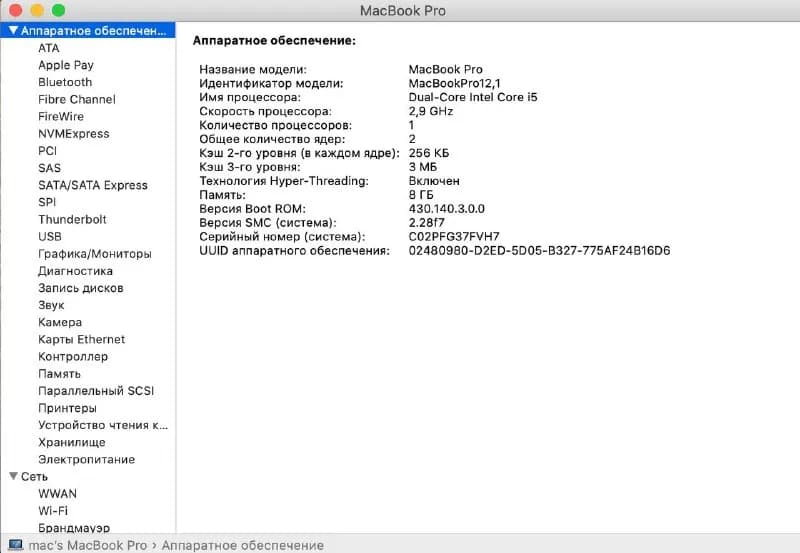This screenshot has height=553, width=800.
Task: Click the Hyper-Threading Включен value
Action: 434,181
